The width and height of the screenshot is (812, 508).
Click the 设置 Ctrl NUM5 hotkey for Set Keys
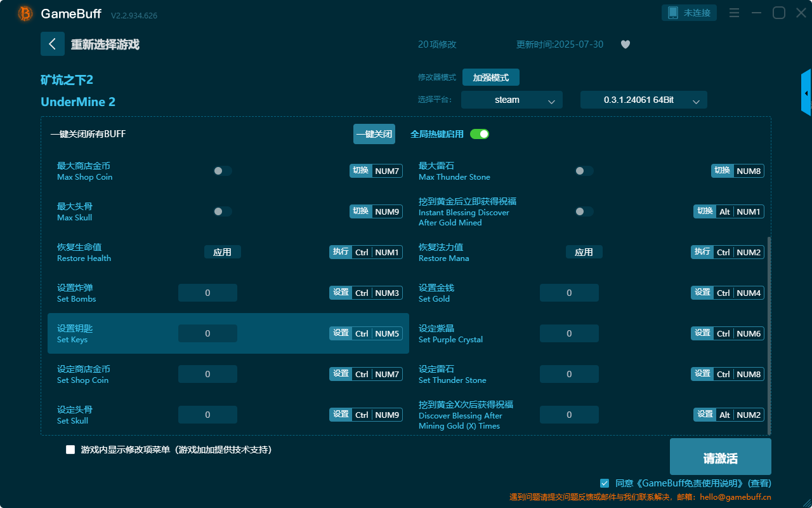pos(365,333)
